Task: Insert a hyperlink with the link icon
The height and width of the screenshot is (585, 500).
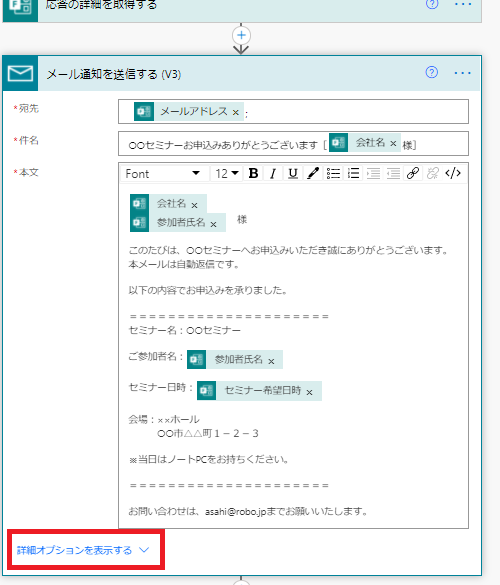Action: click(413, 173)
